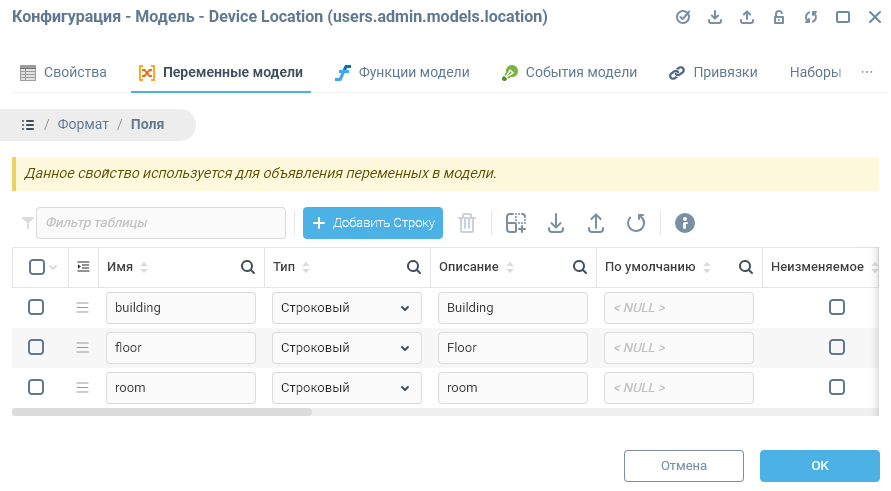Enable Неизменяемое for the floor row
The height and width of the screenshot is (491, 891).
(837, 348)
